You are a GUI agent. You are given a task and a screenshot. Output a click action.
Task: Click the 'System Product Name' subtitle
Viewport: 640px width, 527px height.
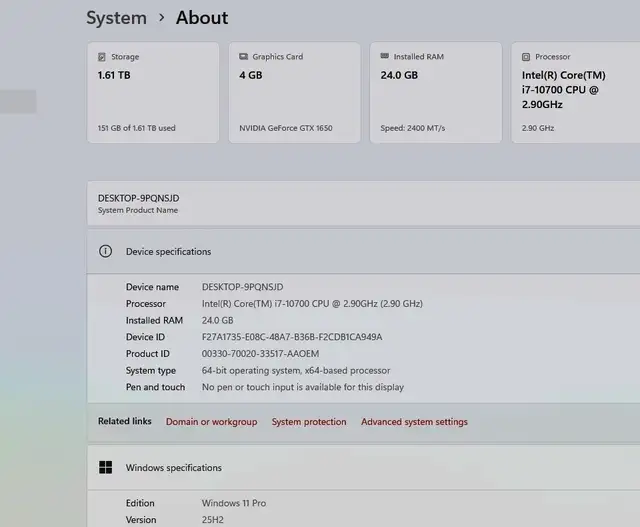pos(138,210)
